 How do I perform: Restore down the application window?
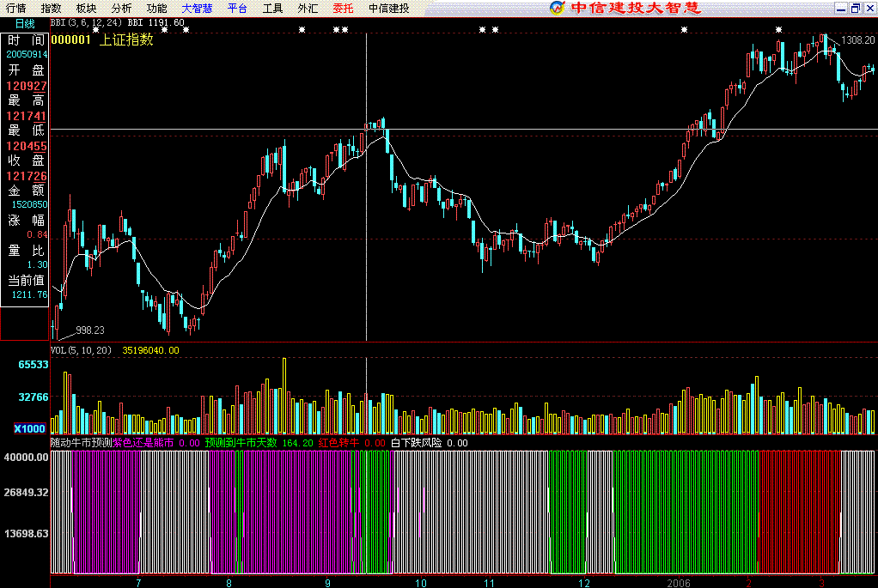(x=855, y=8)
